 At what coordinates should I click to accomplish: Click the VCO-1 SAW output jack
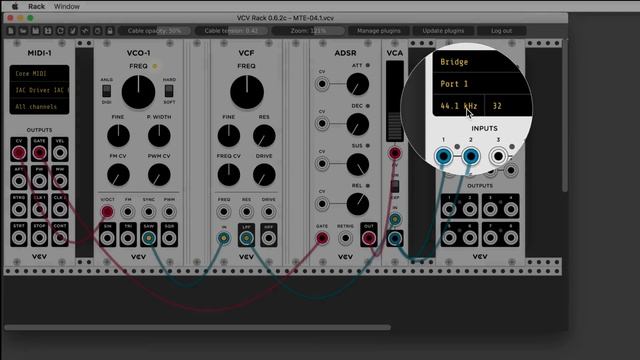pos(149,238)
